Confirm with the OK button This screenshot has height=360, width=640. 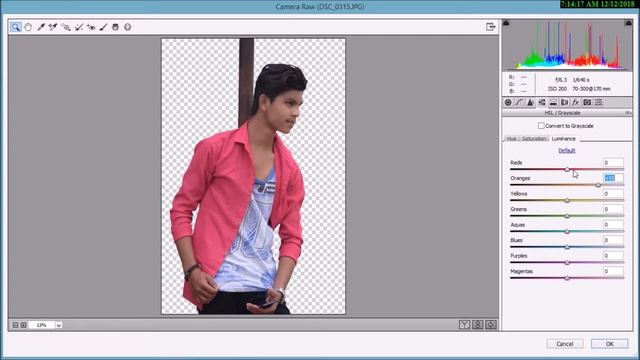(609, 344)
